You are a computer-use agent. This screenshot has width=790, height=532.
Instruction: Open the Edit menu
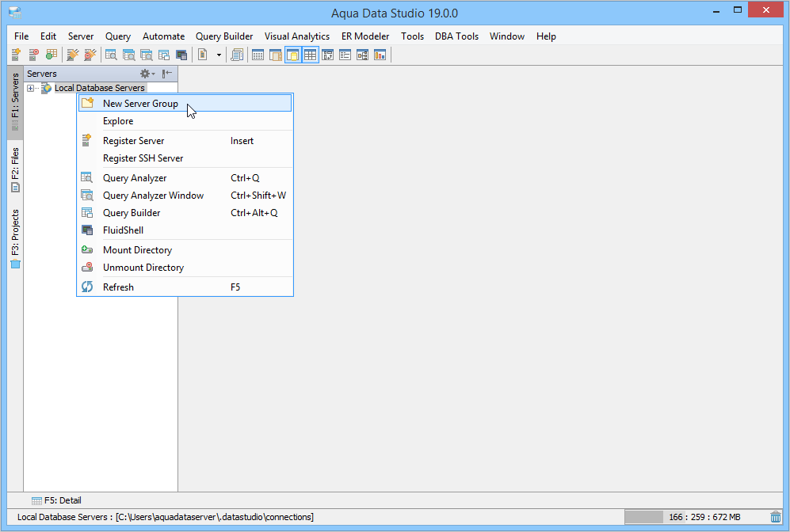coord(48,36)
